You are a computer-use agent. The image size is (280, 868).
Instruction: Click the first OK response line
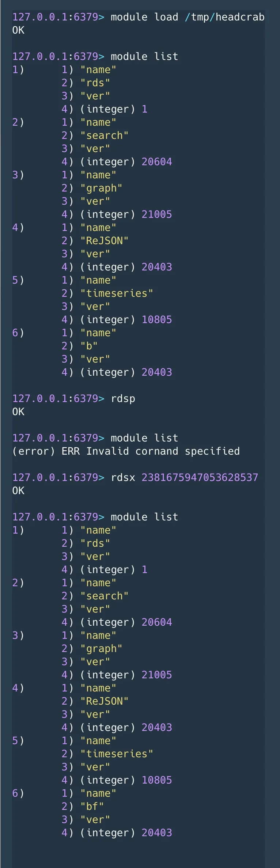coord(18,30)
